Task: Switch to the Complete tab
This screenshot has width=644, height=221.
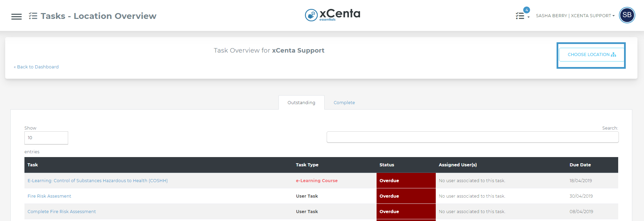Action: point(344,102)
